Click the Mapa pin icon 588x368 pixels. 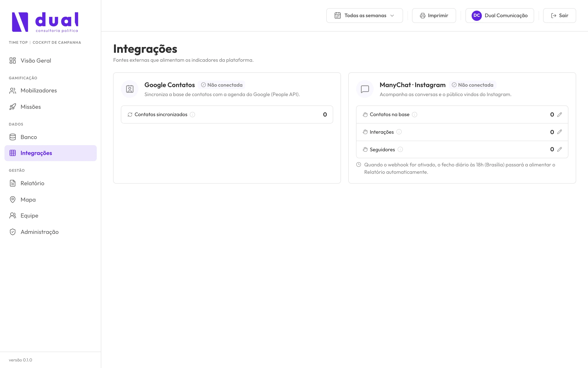pos(13,200)
